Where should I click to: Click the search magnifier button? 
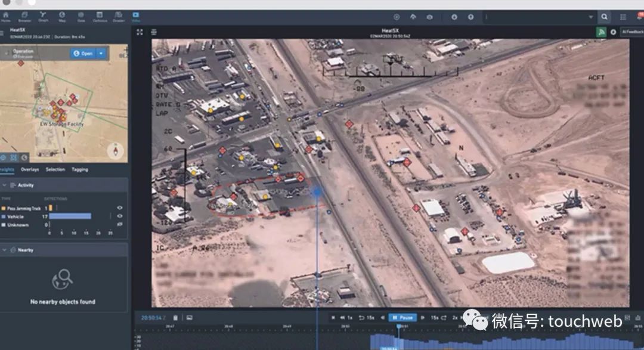[604, 17]
